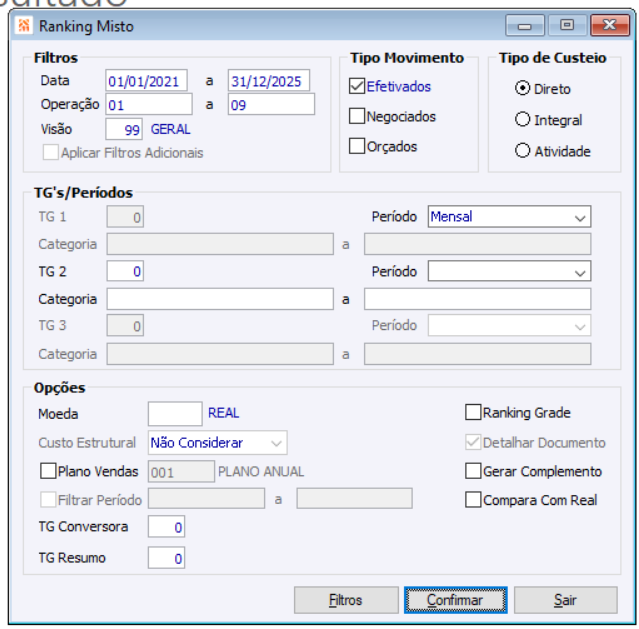Enable the Negociados checkbox
This screenshot has width=639, height=629.
[357, 116]
